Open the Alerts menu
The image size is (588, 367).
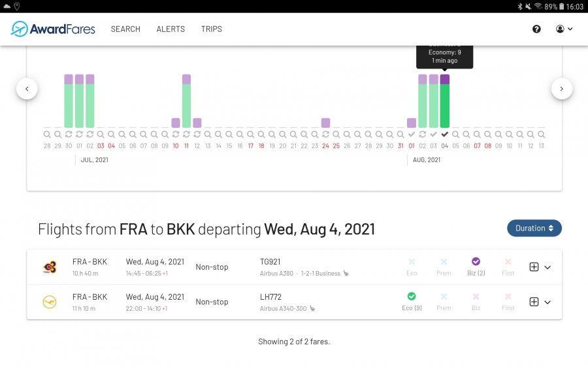click(171, 29)
